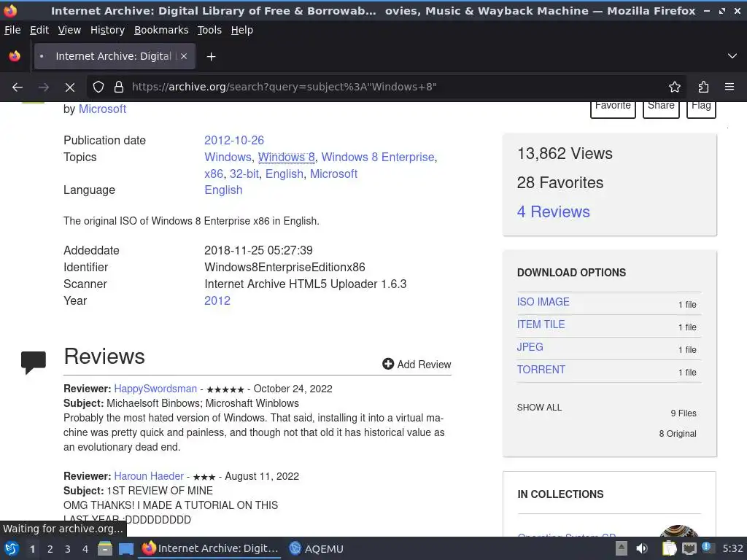
Task: Open the start menu launcher icon
Action: coord(12,548)
